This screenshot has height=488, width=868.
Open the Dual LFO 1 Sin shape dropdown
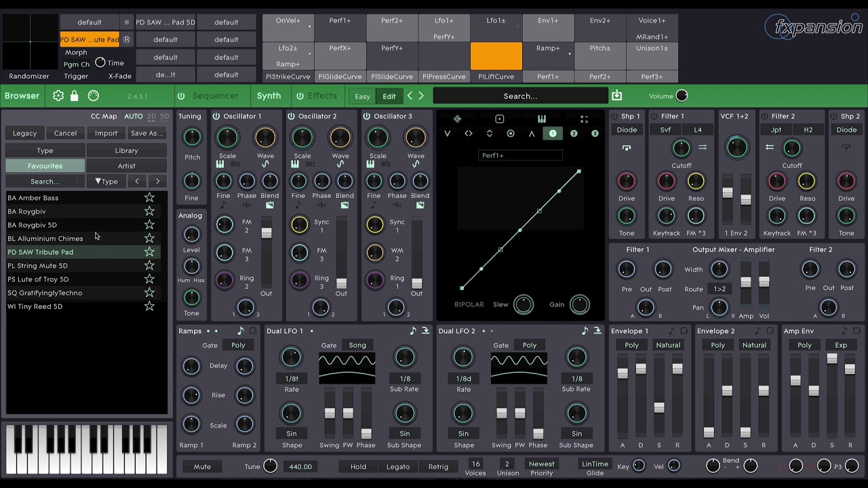click(291, 434)
